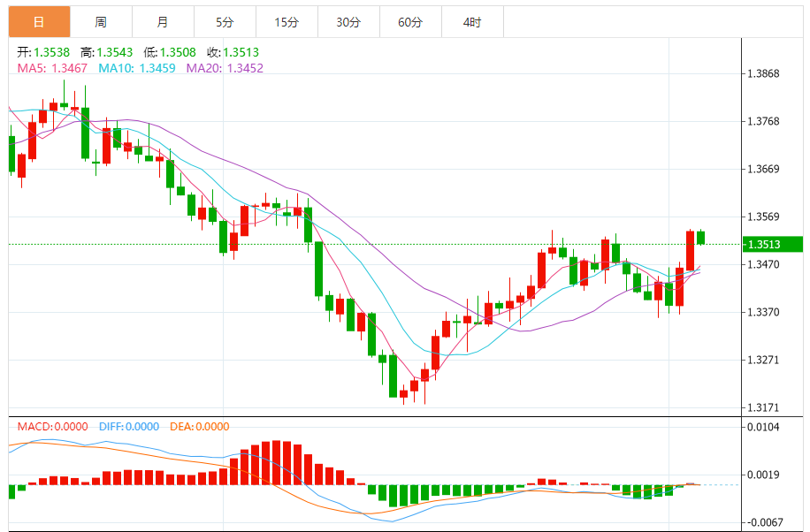Click the MA5: 1.3467 indicator label
This screenshot has width=810, height=532.
click(x=52, y=68)
